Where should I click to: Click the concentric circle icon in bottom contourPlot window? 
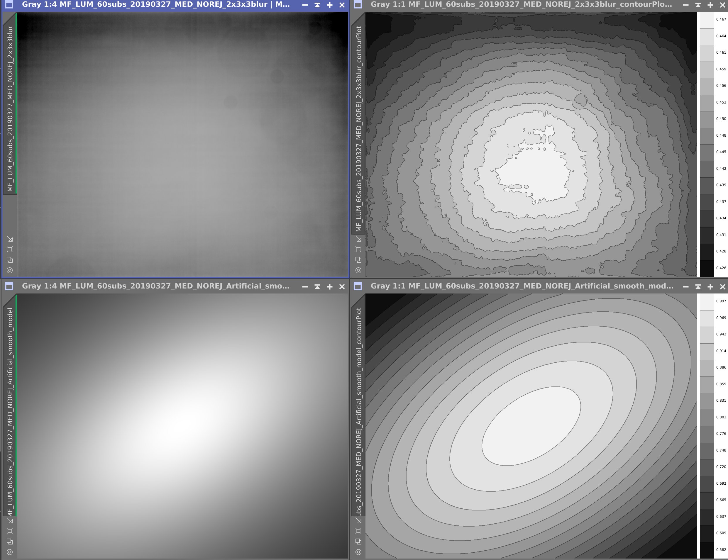tap(358, 552)
